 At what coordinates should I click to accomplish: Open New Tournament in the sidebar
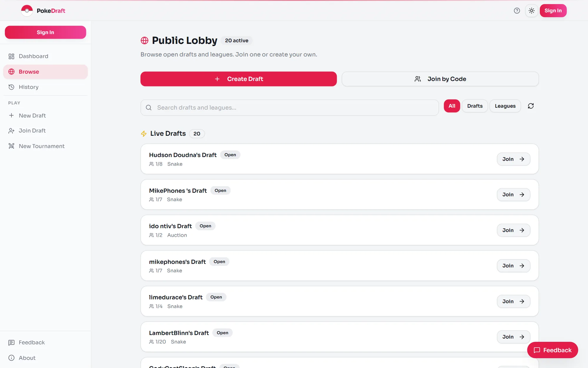tap(46, 146)
